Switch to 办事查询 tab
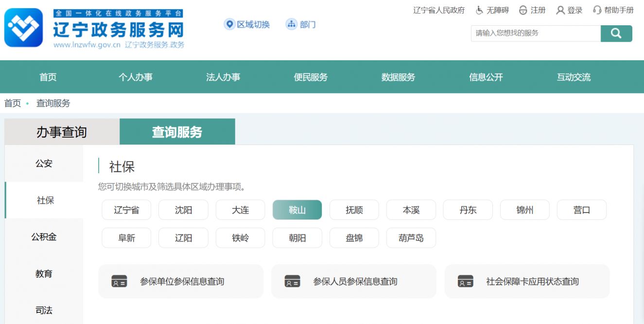Image resolution: width=644 pixels, height=324 pixels. [x=62, y=132]
